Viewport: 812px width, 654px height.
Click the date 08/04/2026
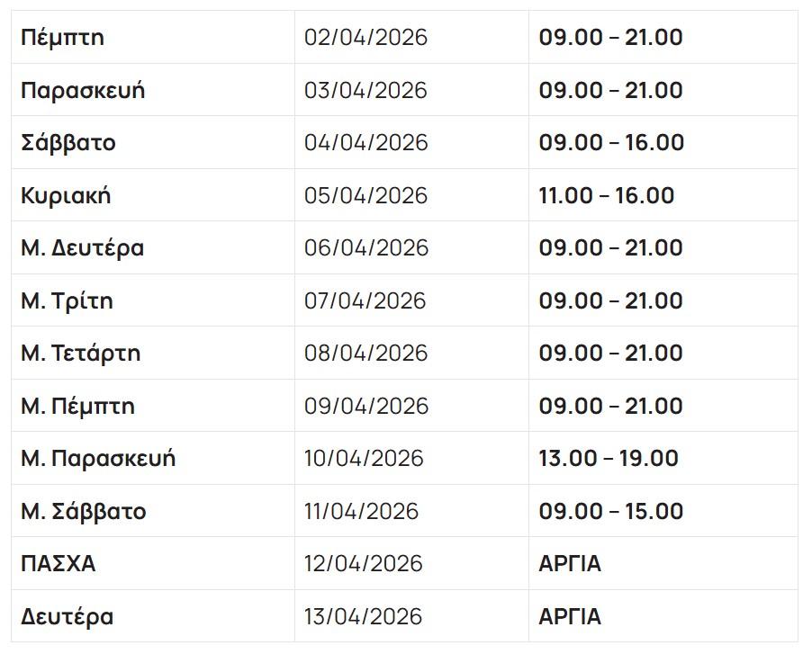(365, 354)
